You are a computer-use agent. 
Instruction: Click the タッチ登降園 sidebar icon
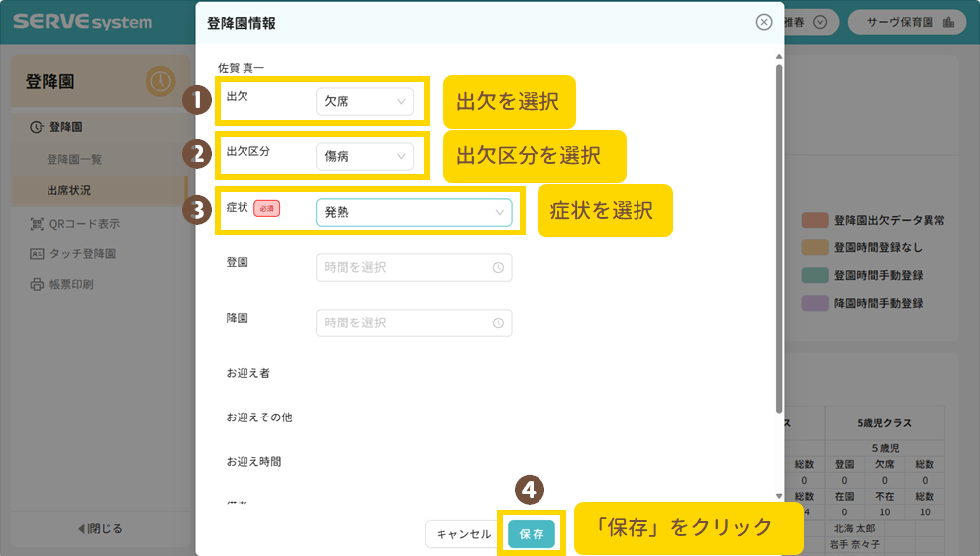(37, 254)
